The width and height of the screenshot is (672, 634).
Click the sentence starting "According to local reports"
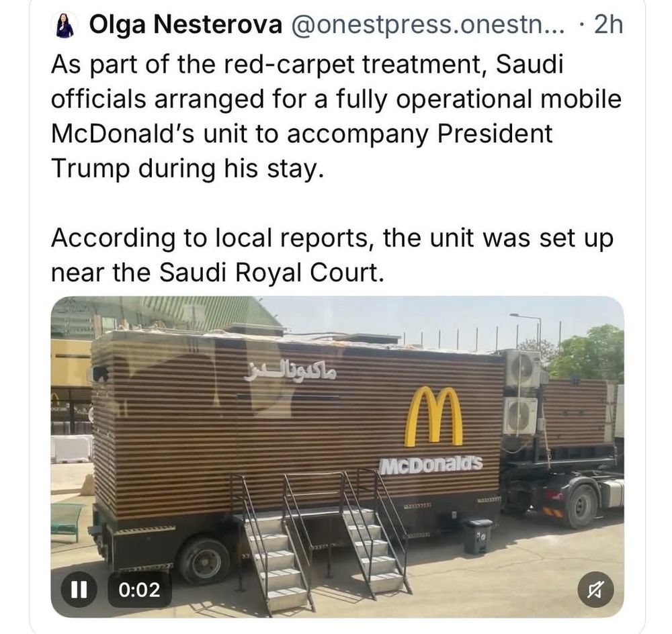click(332, 255)
